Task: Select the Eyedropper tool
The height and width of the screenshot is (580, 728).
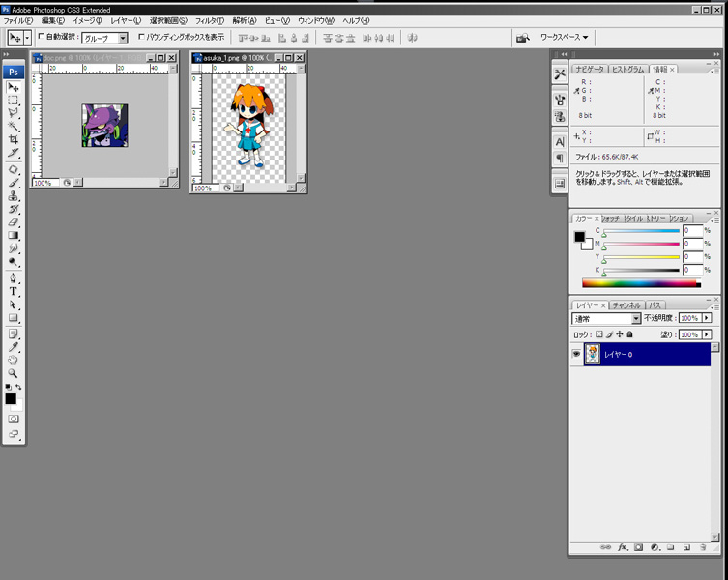Action: pos(13,347)
